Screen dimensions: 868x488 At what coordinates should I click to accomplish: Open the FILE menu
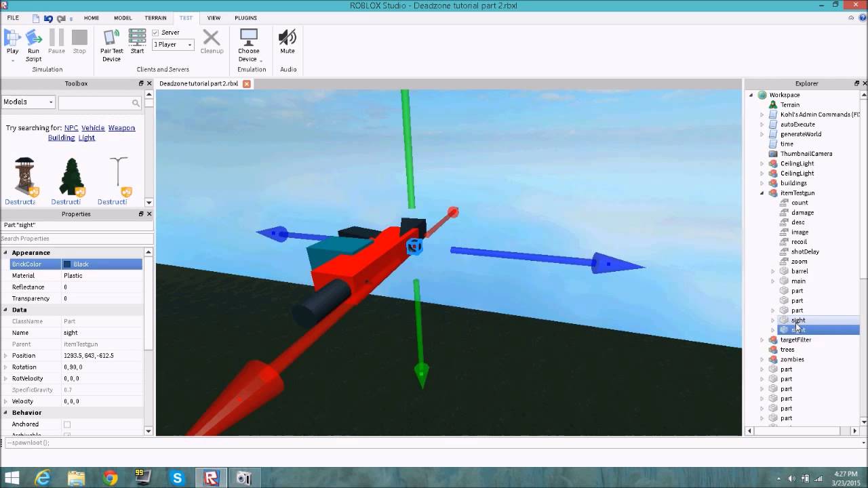pos(14,18)
